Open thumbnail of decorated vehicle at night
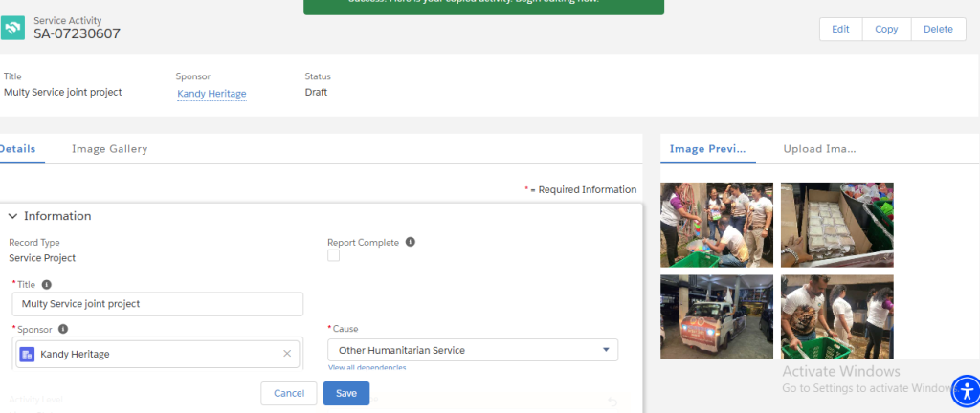Viewport: 980px width, 413px height. click(x=716, y=317)
